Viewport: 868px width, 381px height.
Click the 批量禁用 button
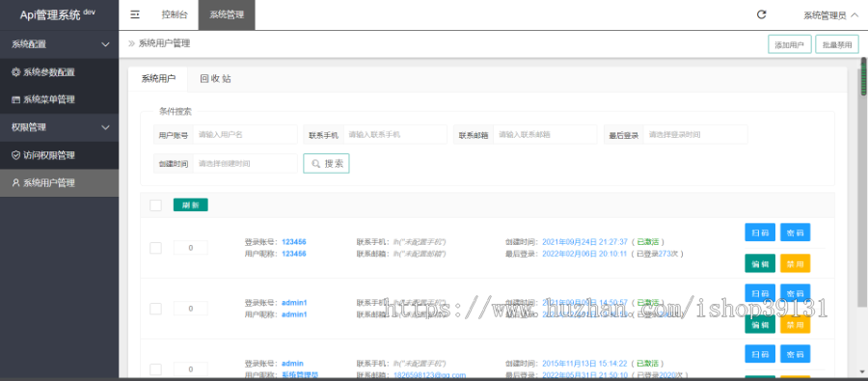(x=837, y=45)
